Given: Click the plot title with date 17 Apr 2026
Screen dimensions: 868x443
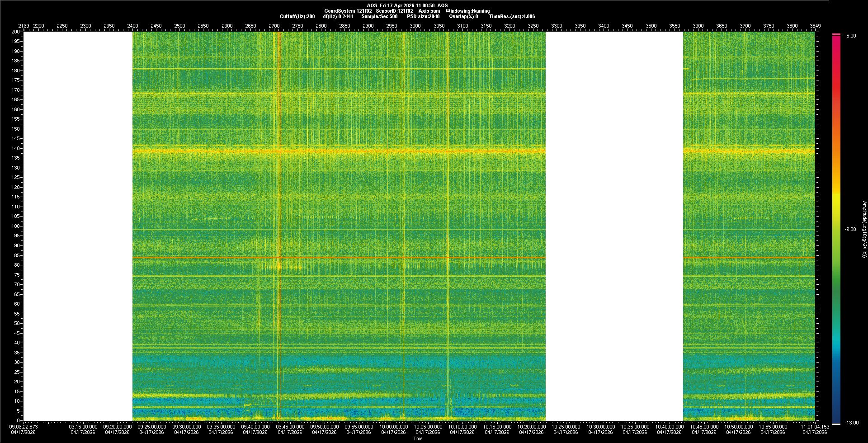Looking at the screenshot, I should point(407,5).
